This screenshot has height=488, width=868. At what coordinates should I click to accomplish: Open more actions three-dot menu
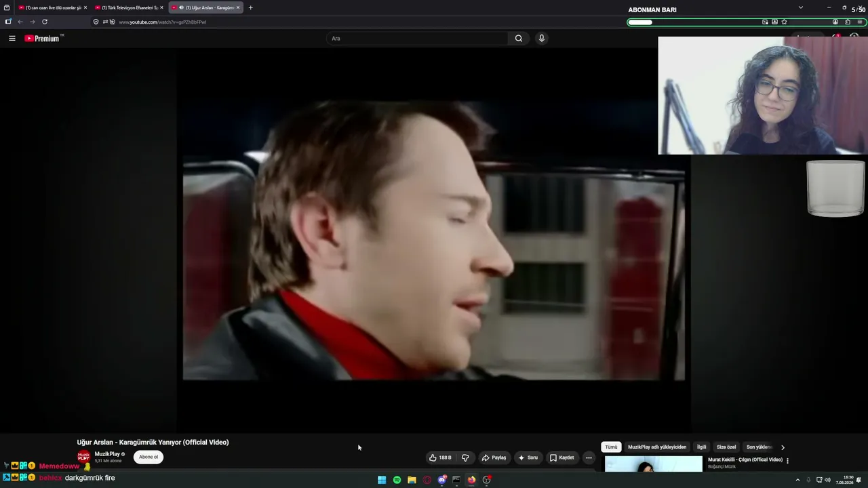pyautogui.click(x=589, y=457)
